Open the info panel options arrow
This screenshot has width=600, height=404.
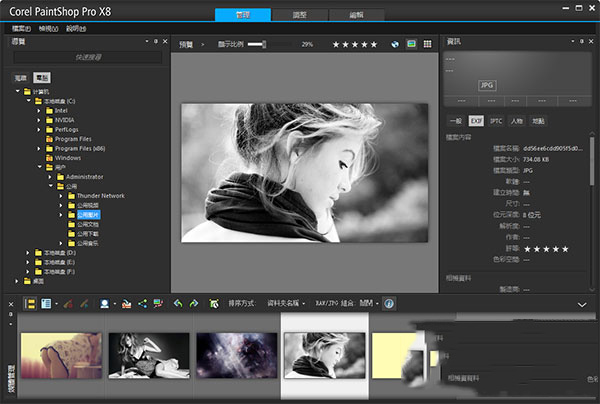pos(572,41)
